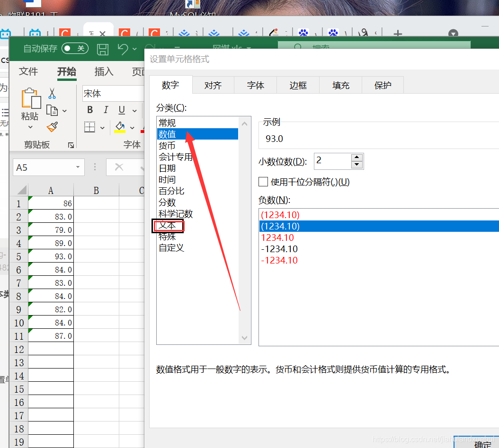Open the 文件 ribbon tab

tap(28, 71)
